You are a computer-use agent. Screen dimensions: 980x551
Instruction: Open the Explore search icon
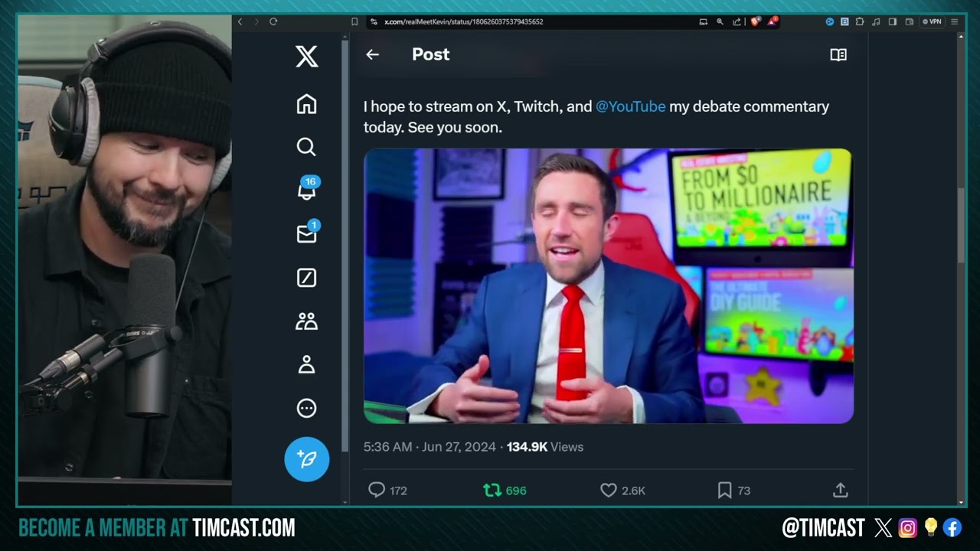click(306, 147)
